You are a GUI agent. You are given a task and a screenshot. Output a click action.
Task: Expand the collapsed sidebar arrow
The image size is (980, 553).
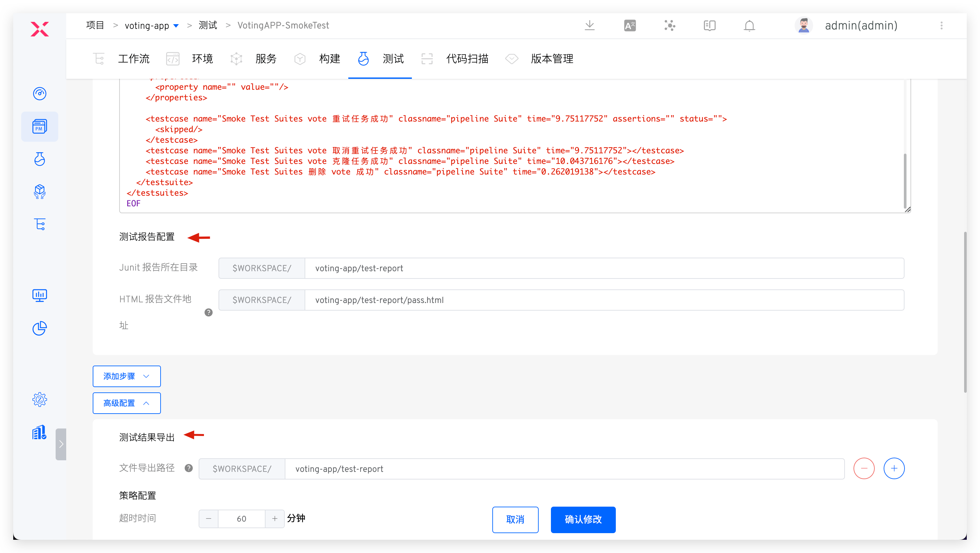[61, 444]
